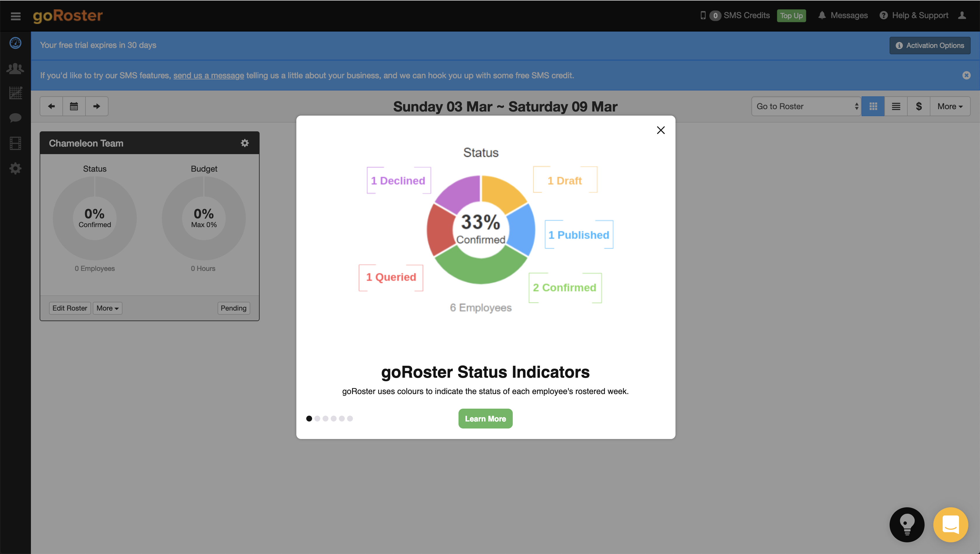Open the hamburger menu icon

pos(15,16)
